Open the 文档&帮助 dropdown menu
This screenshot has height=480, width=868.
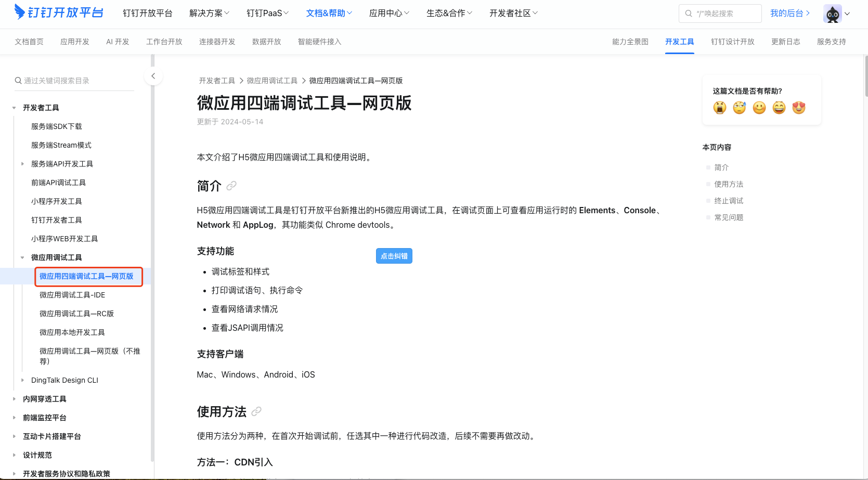[x=329, y=13]
